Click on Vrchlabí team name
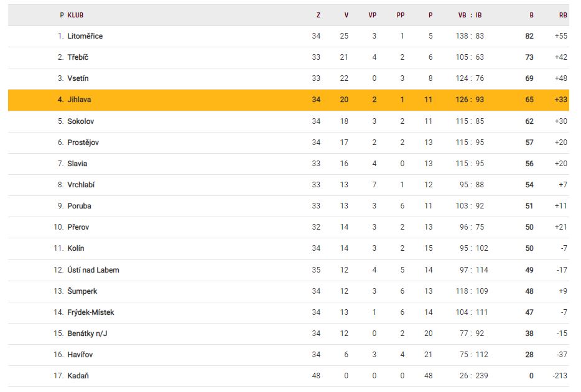The image size is (581, 392). pos(81,185)
